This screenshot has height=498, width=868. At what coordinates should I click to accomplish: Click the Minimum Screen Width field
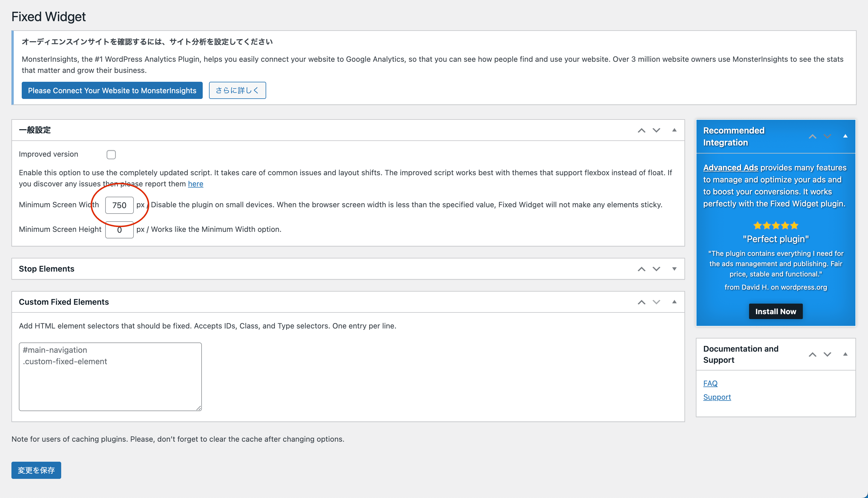tap(119, 205)
